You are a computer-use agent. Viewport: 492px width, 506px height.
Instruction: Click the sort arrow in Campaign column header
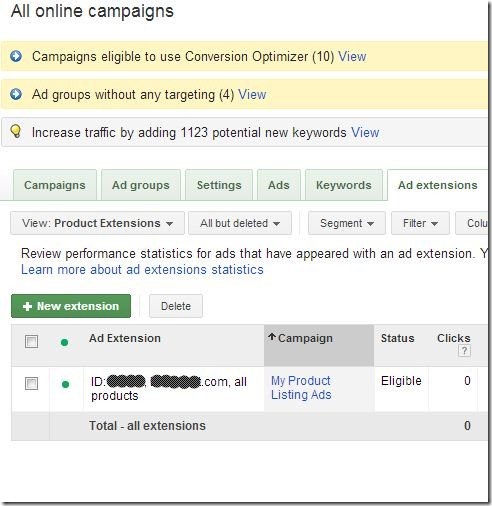272,337
